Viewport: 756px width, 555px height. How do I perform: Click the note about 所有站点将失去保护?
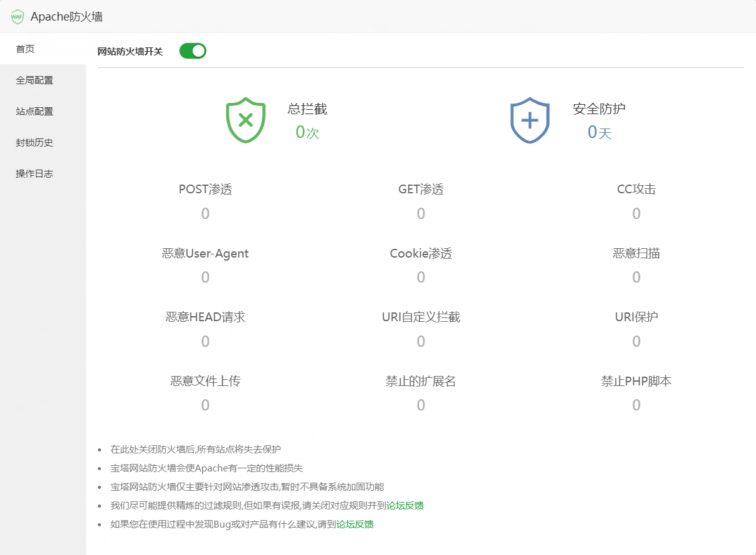click(x=196, y=449)
